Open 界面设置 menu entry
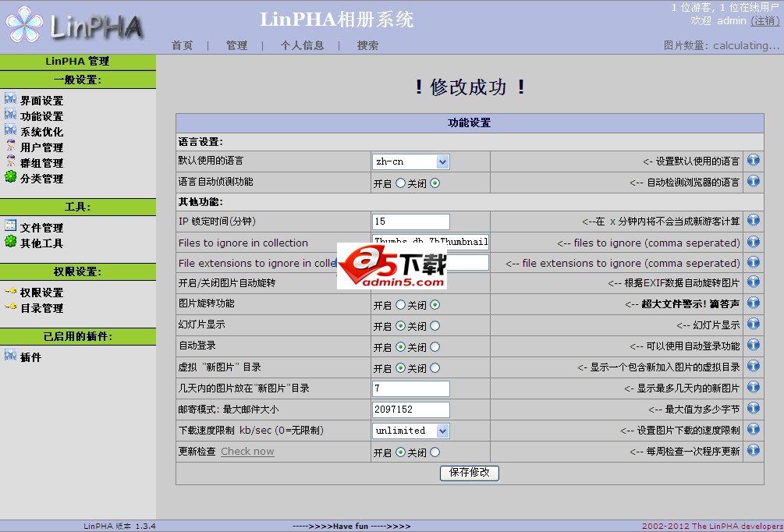Screen dimensions: 784x532 click(x=41, y=101)
